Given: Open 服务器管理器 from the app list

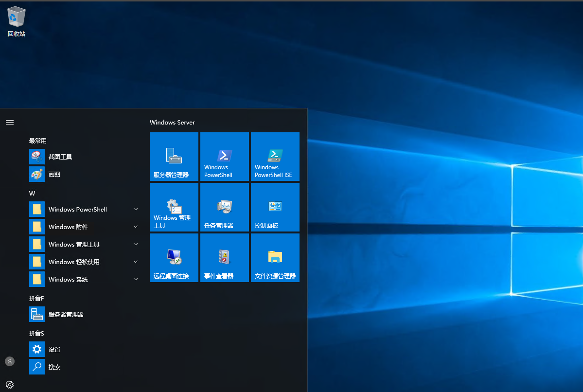Looking at the screenshot, I should (x=37, y=314).
